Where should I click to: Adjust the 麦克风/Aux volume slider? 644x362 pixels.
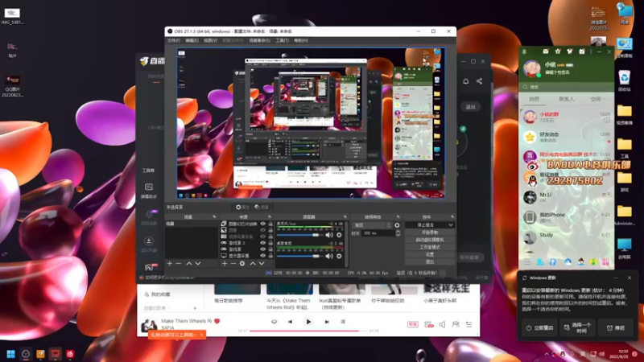click(x=299, y=235)
